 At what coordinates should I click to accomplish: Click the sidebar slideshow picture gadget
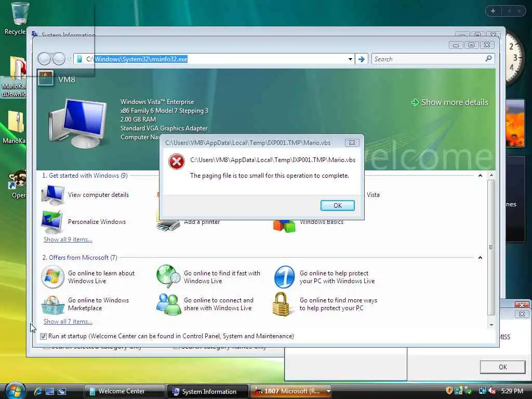click(x=515, y=123)
